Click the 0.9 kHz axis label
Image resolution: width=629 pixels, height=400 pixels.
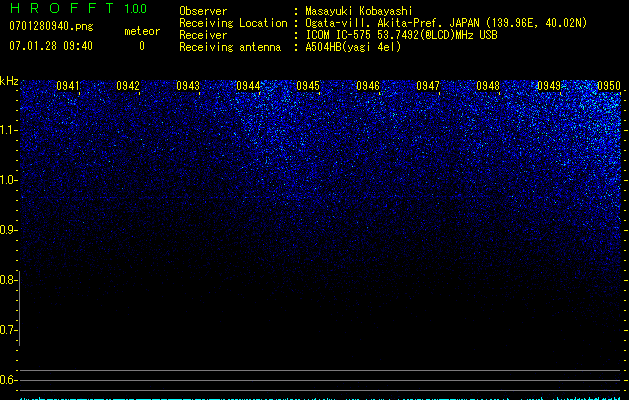click(8, 230)
